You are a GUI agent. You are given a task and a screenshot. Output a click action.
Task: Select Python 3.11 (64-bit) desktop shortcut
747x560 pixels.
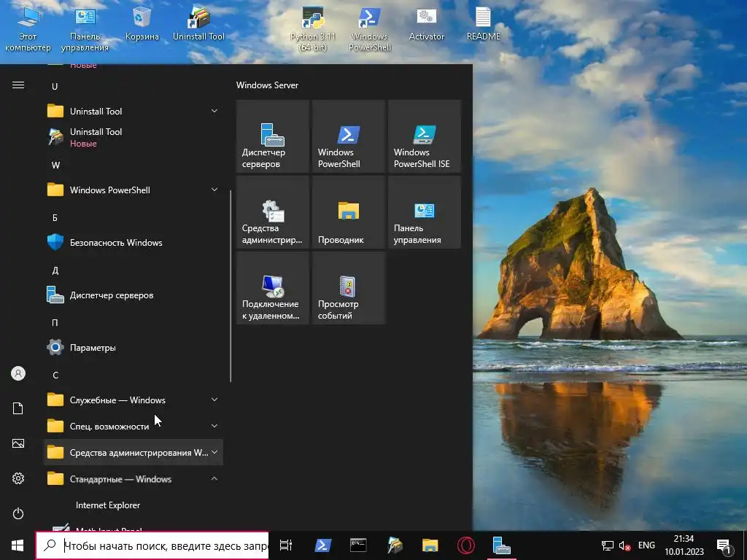coord(312,28)
